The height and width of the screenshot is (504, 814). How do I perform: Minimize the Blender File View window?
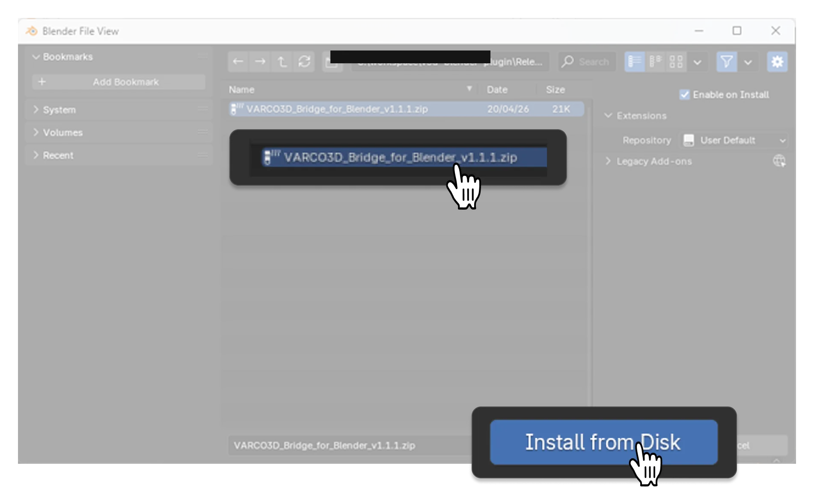click(699, 31)
